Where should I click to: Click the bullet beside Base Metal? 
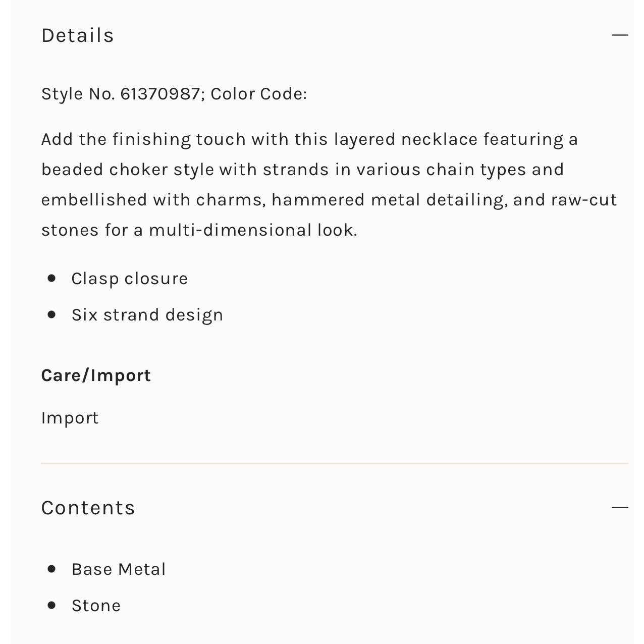tap(51, 569)
